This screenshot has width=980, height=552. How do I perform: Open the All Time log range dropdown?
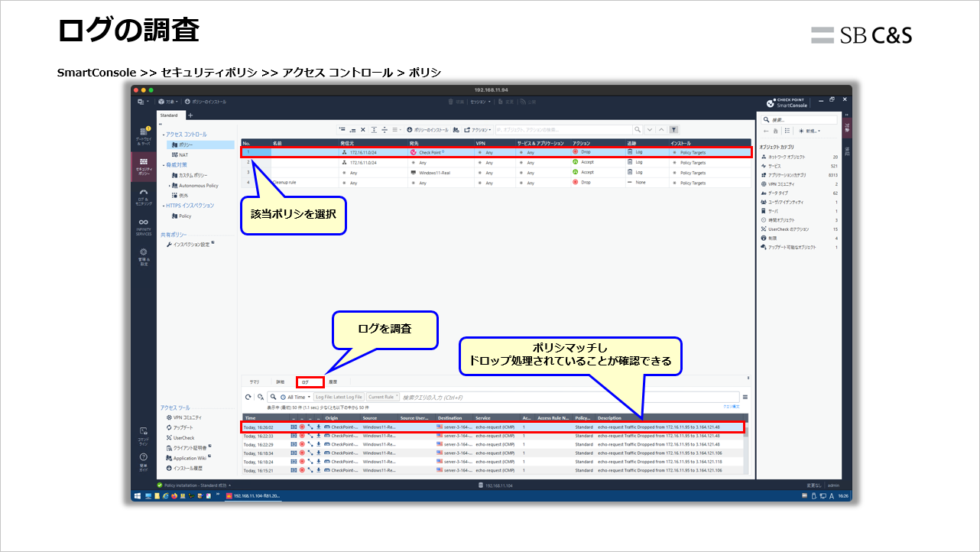295,397
